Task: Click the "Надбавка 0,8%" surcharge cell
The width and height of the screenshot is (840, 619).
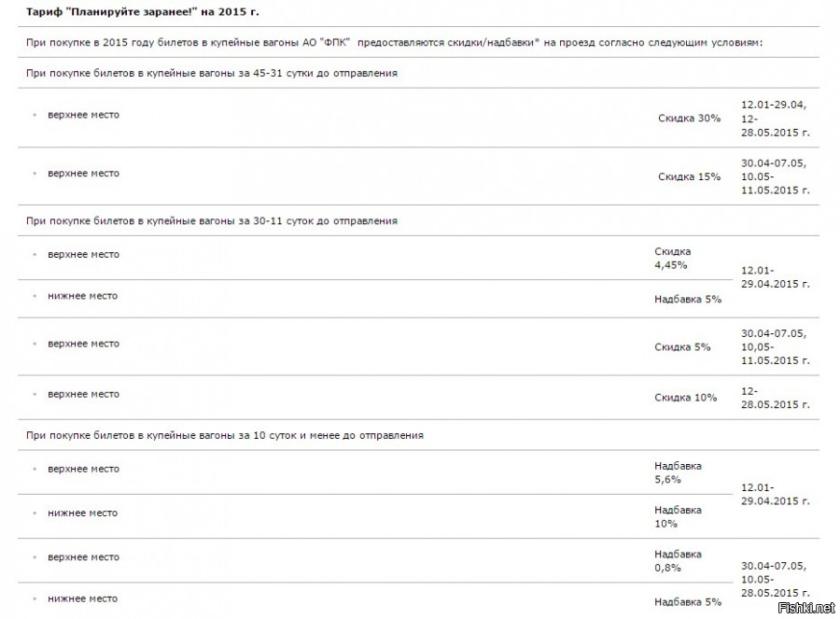Action: [x=678, y=560]
